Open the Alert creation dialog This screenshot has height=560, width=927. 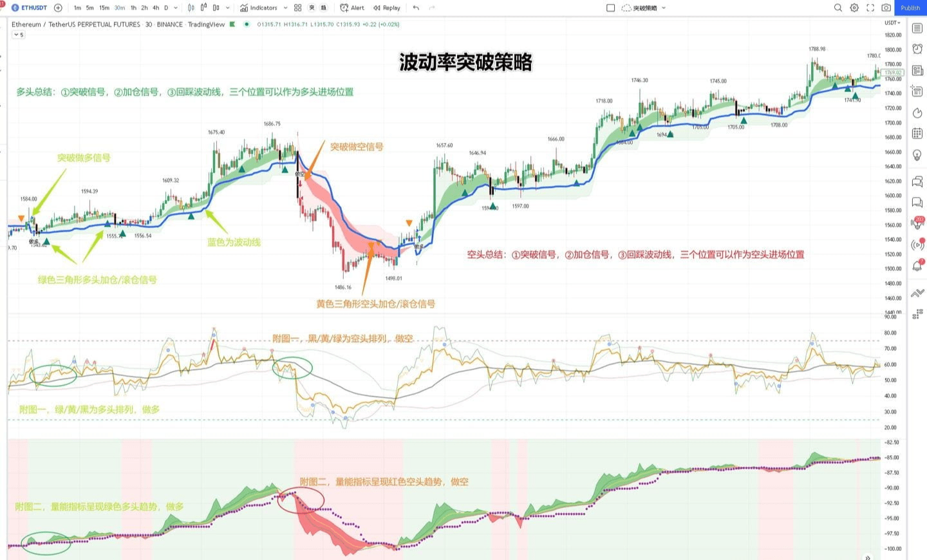pyautogui.click(x=352, y=8)
